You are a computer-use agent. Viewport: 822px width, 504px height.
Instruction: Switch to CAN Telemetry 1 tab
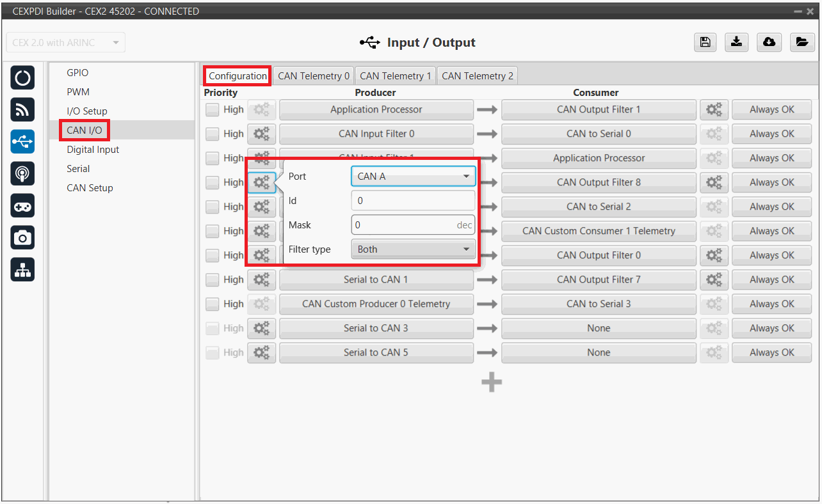point(395,76)
